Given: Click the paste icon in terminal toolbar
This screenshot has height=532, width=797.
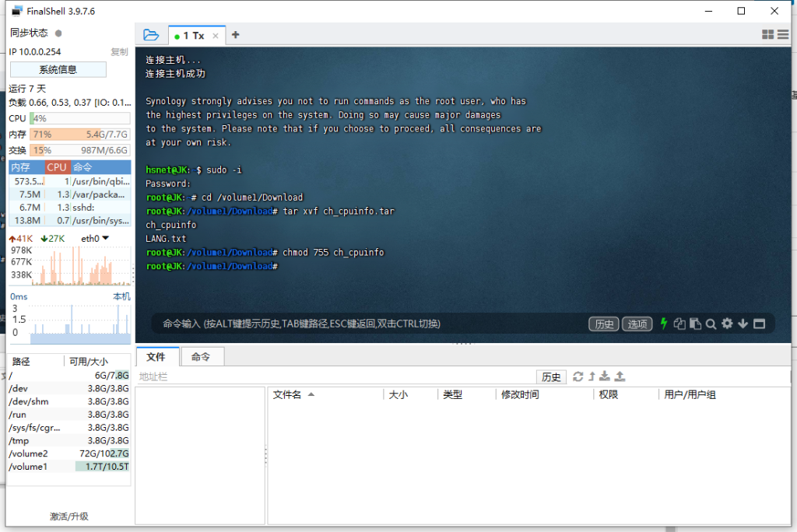Looking at the screenshot, I should [x=695, y=324].
